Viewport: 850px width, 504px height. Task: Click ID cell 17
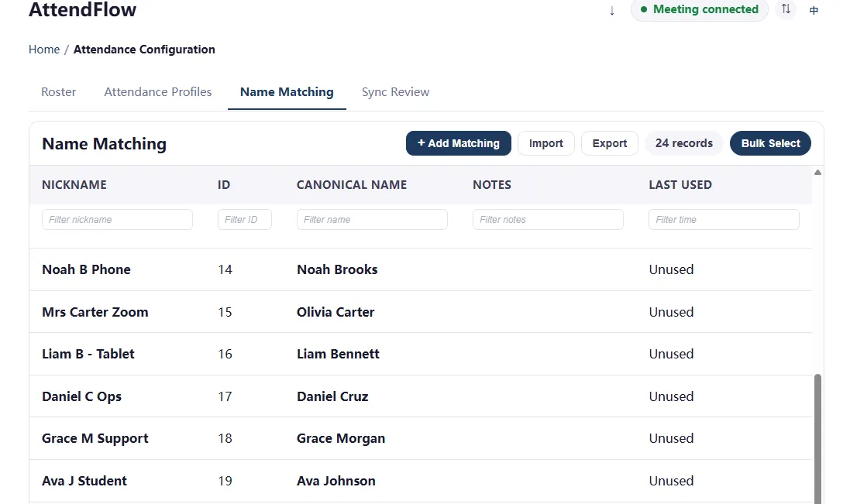[x=225, y=396]
